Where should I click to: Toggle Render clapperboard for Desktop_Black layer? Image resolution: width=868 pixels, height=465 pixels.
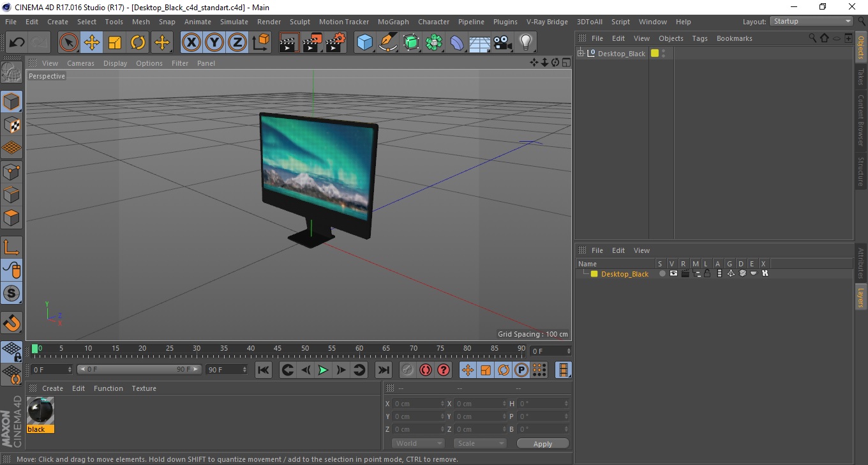pyautogui.click(x=685, y=273)
